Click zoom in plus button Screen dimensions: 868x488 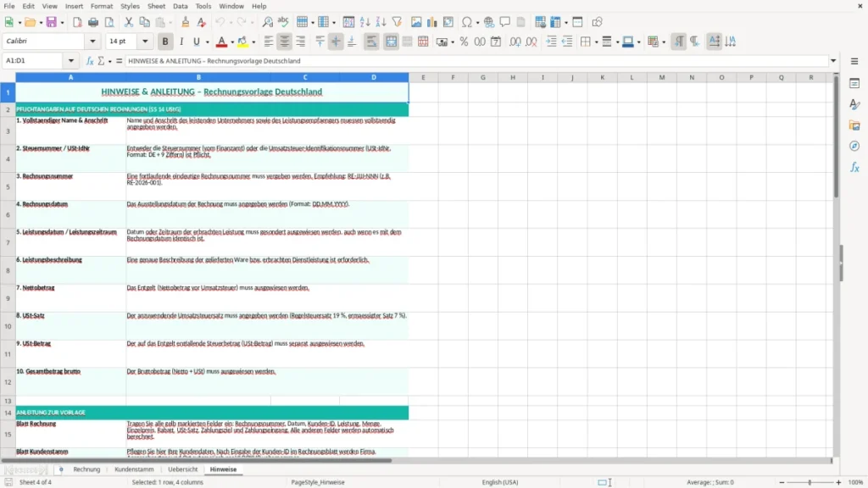tap(838, 482)
